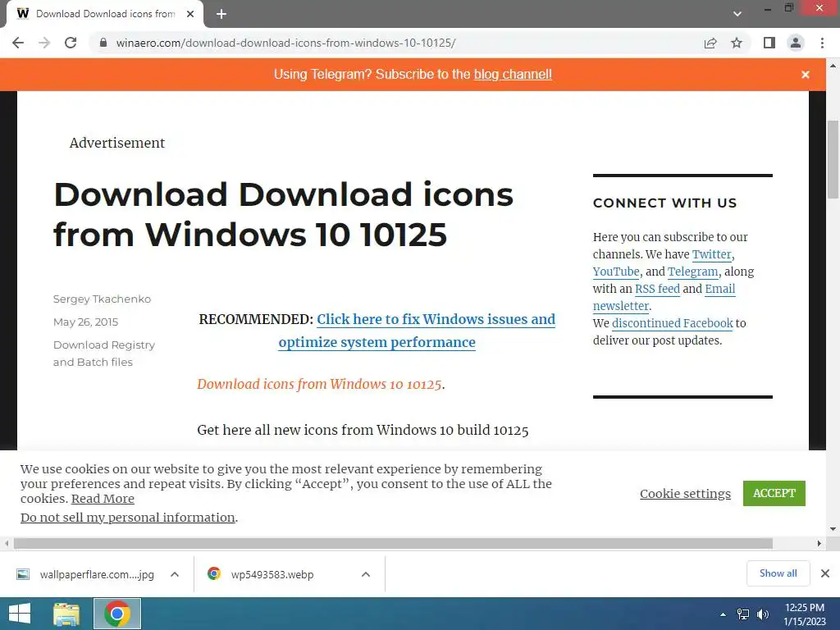
Task: Open the Chrome profile menu
Action: coord(796,43)
